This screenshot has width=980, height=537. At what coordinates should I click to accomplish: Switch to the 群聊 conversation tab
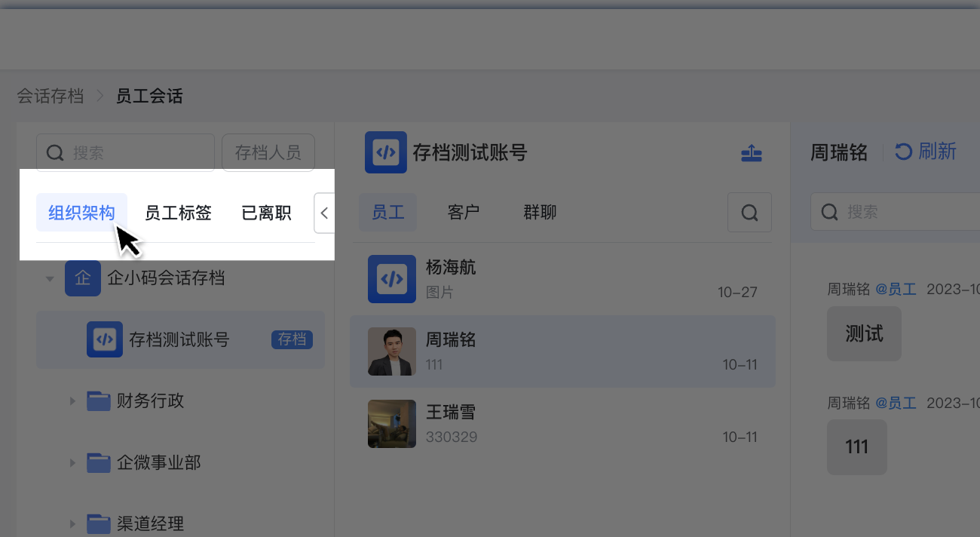coord(540,213)
